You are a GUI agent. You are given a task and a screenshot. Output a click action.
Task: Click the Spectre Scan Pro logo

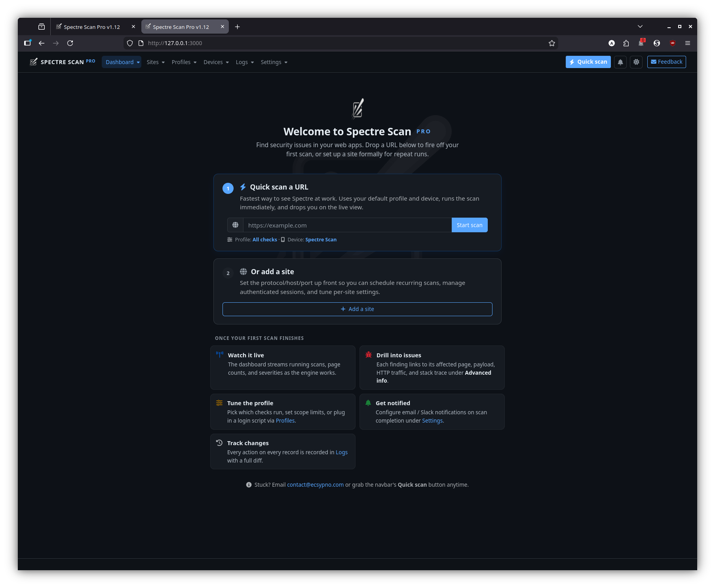63,62
